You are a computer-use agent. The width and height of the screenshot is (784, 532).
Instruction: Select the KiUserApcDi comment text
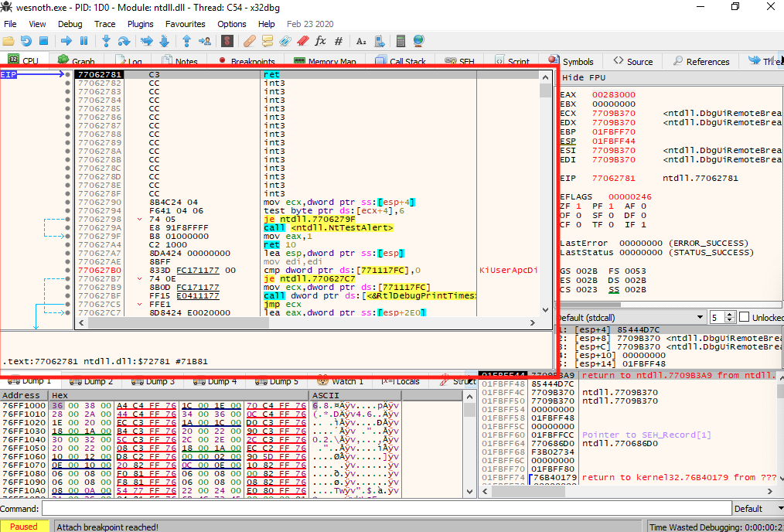[x=509, y=271]
